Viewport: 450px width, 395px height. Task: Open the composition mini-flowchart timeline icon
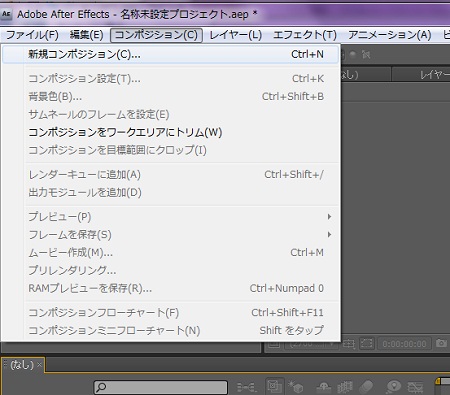(247, 387)
